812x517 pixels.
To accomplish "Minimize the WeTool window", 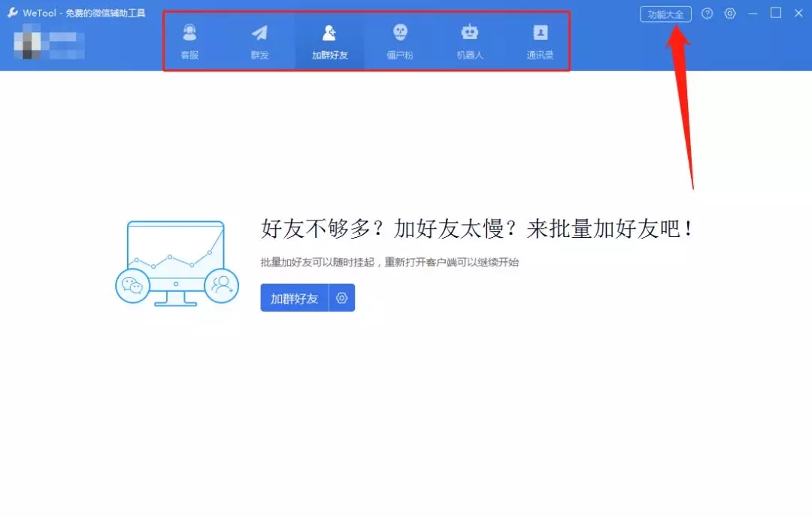I will click(x=752, y=14).
